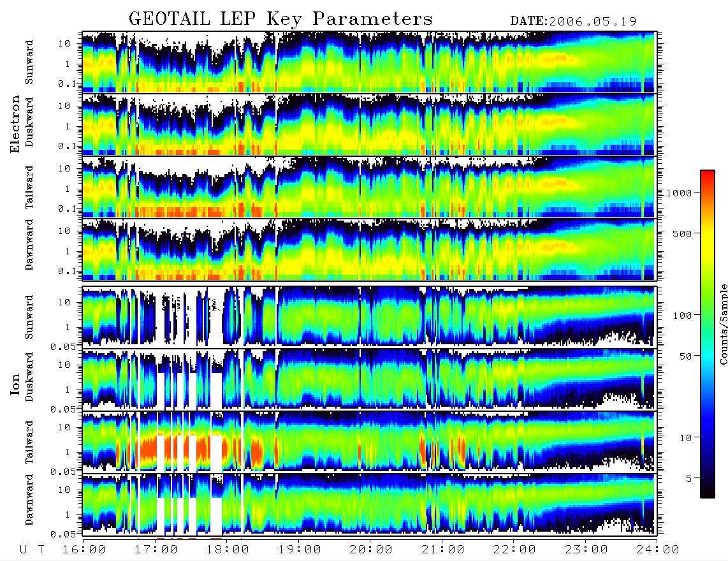The width and height of the screenshot is (728, 561).
Task: Click the 50 colorbar tick value
Action: (x=685, y=356)
